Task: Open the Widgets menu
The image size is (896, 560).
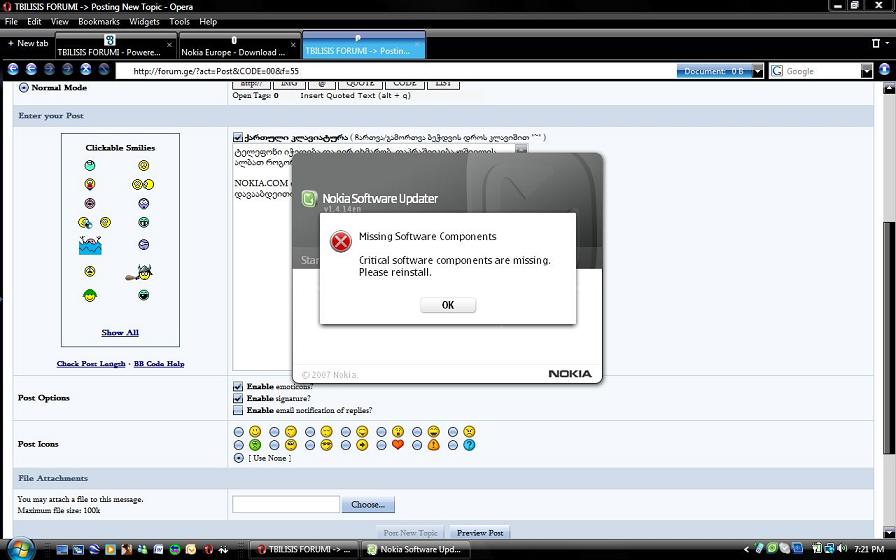Action: point(144,21)
